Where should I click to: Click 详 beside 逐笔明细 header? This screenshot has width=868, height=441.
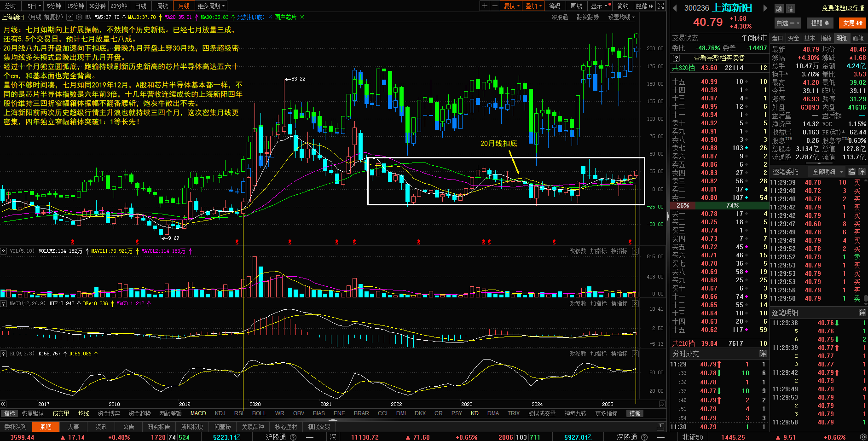pos(862,313)
